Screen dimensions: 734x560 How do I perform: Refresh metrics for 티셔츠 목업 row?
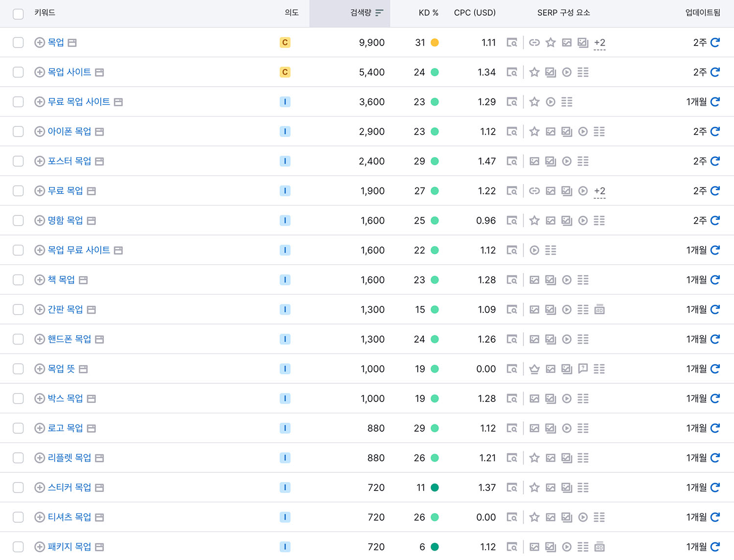pyautogui.click(x=715, y=517)
